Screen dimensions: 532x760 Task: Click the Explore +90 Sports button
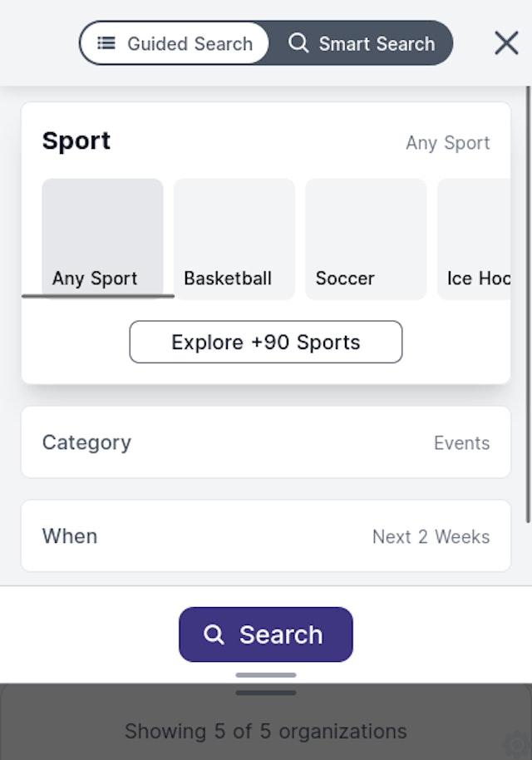(x=266, y=342)
